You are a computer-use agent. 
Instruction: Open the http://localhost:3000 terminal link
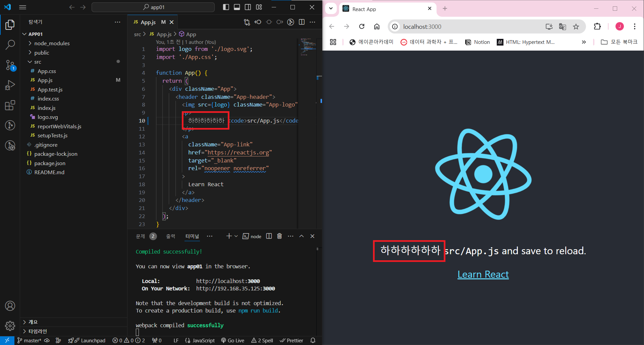[x=228, y=281]
